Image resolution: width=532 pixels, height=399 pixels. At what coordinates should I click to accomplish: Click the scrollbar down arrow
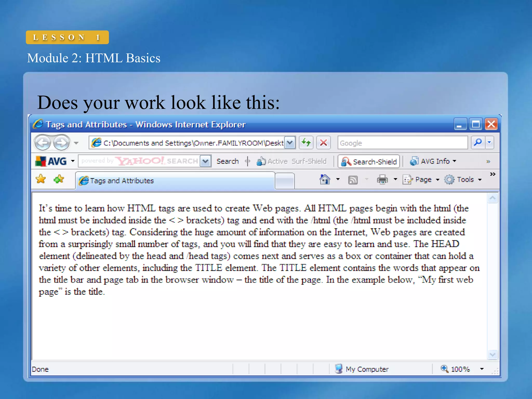point(493,354)
